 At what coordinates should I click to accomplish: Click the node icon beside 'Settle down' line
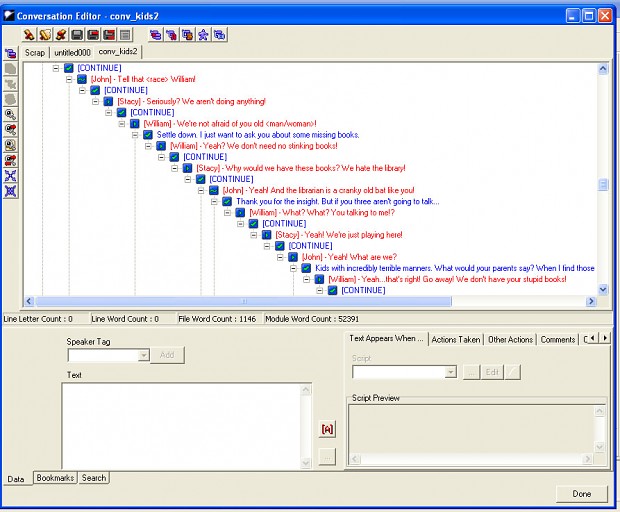148,135
